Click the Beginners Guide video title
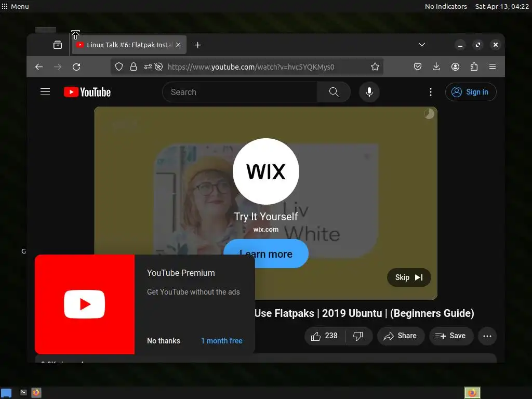 click(x=364, y=313)
